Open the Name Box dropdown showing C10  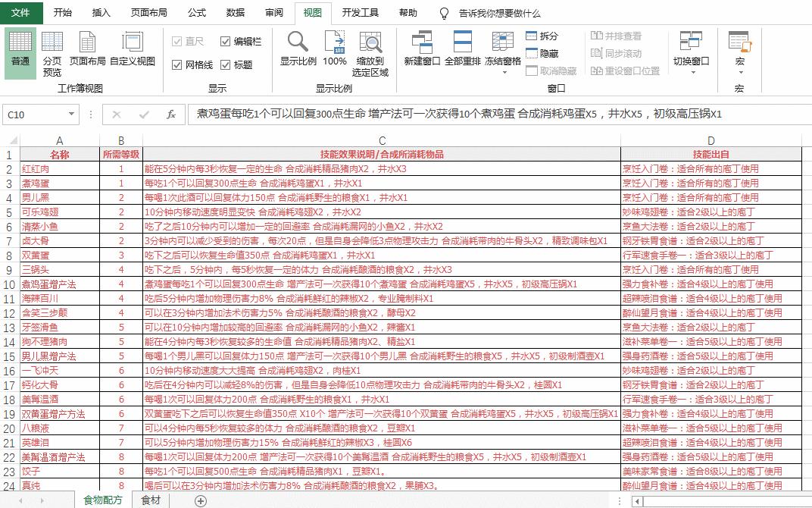click(72, 114)
